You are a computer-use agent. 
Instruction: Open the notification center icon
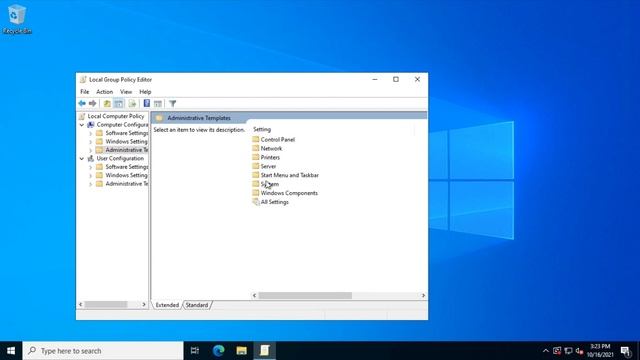coord(626,351)
